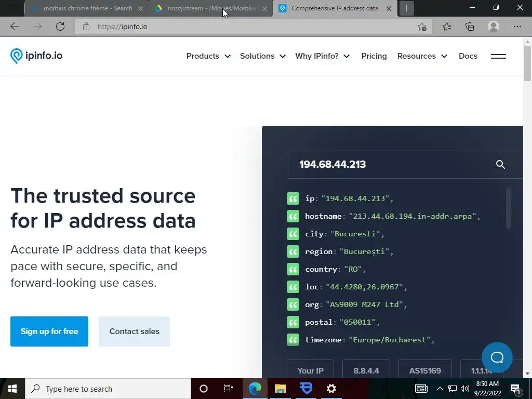Open Settings gear on taskbar
The width and height of the screenshot is (532, 399).
[331, 389]
